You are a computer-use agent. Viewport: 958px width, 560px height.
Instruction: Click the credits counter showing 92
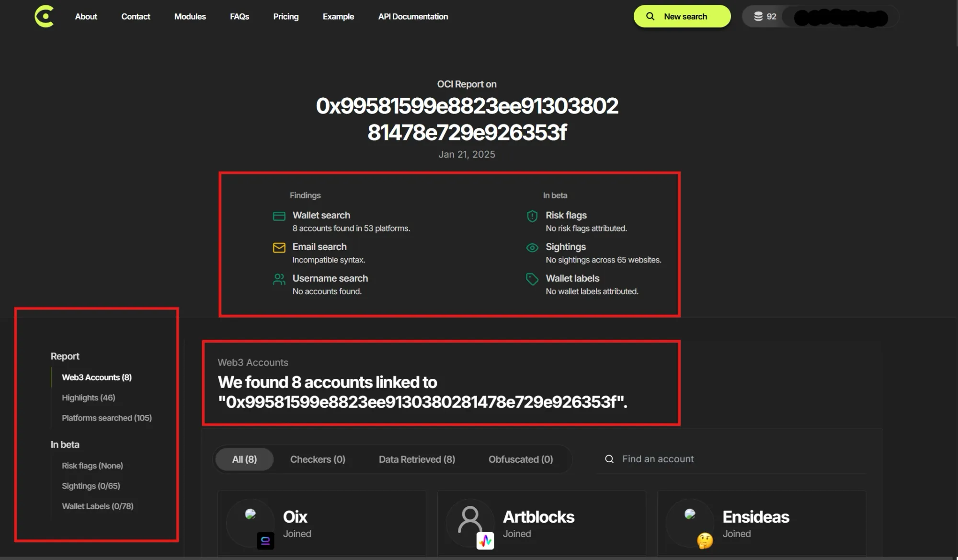click(x=764, y=16)
